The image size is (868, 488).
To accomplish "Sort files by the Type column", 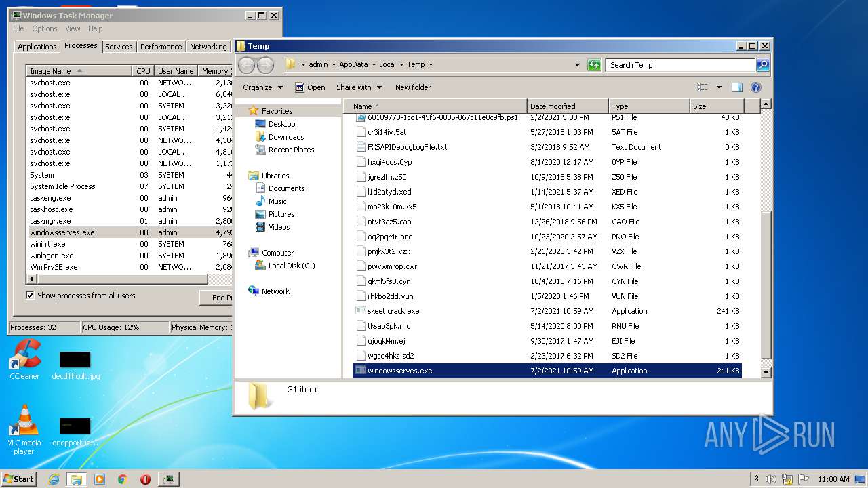I will point(649,106).
